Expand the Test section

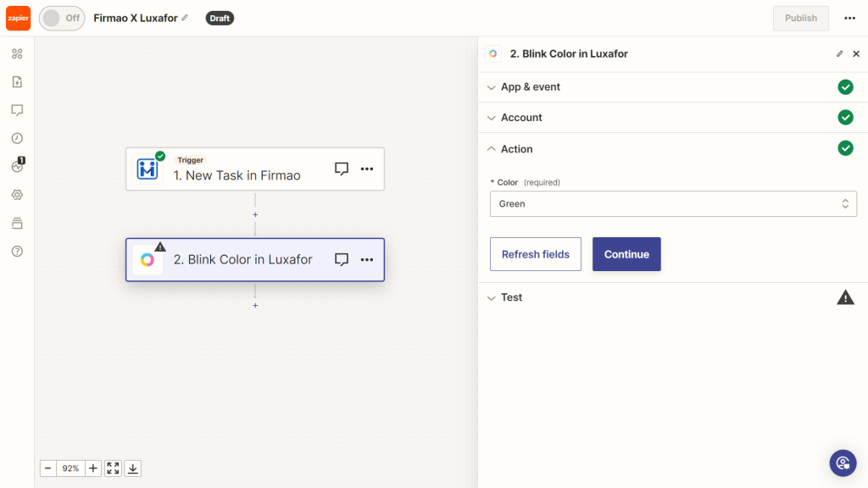point(512,297)
